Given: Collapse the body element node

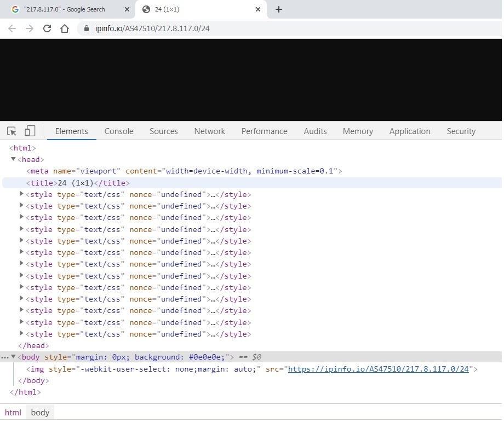Looking at the screenshot, I should (x=13, y=356).
